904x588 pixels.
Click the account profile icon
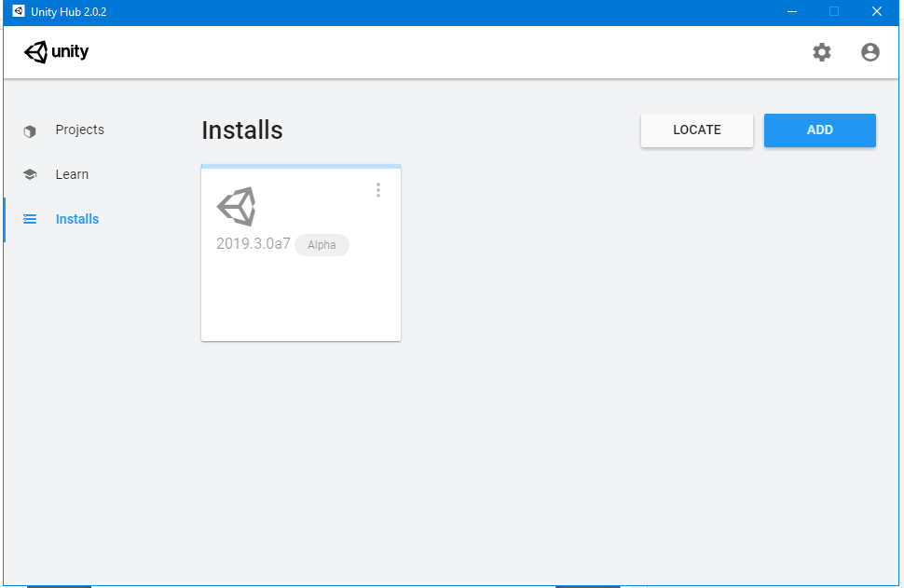click(x=870, y=52)
